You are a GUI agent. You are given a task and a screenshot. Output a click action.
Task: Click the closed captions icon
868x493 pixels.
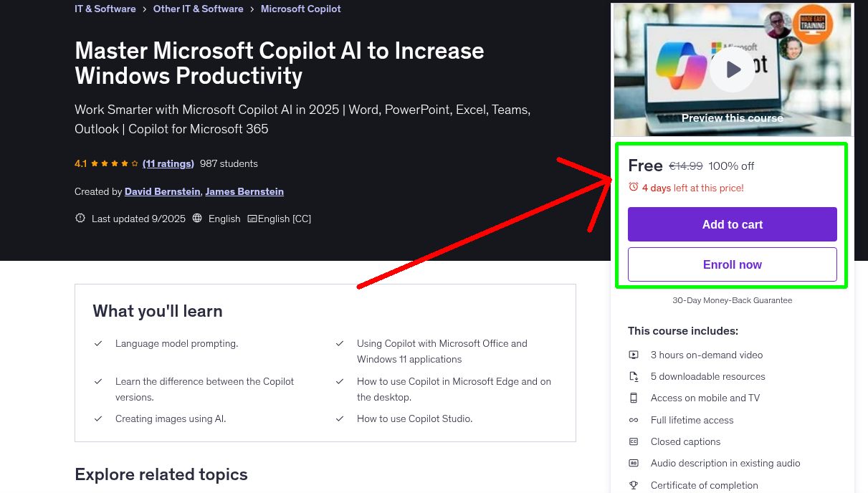[634, 441]
